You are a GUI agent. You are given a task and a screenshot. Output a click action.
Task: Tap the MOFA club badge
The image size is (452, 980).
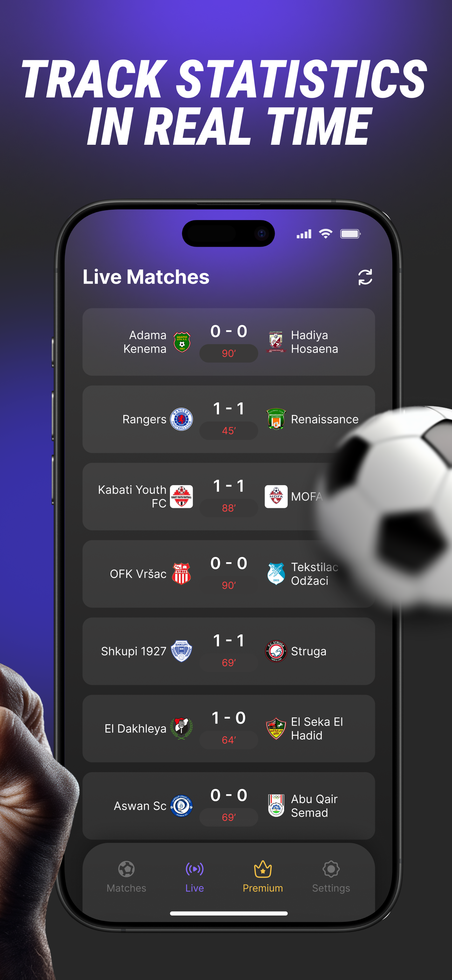(x=276, y=496)
